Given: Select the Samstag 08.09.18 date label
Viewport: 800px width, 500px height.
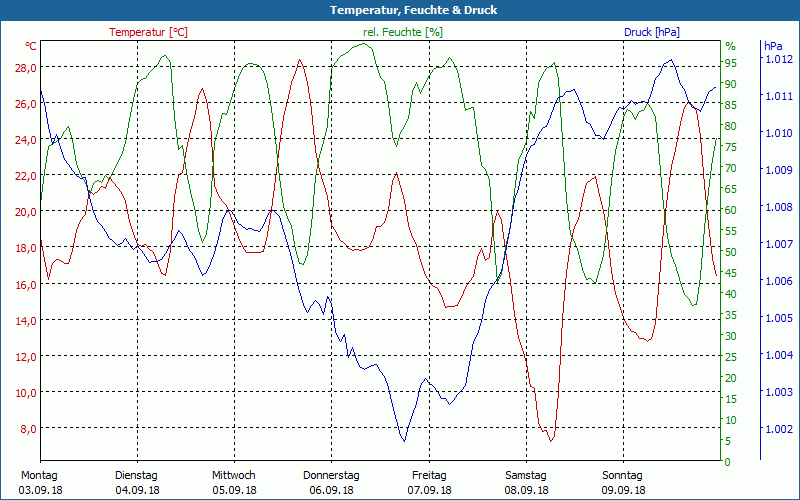Looking at the screenshot, I should pos(525,483).
